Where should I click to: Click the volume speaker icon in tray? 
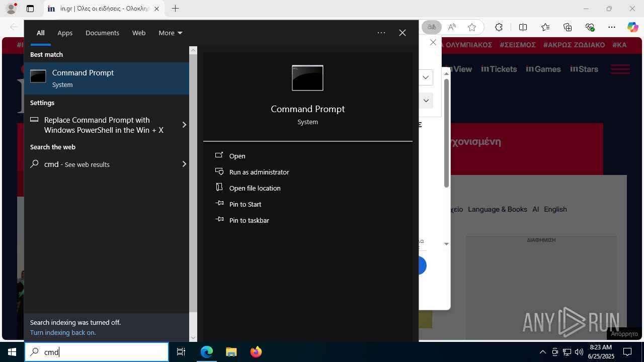click(x=579, y=352)
